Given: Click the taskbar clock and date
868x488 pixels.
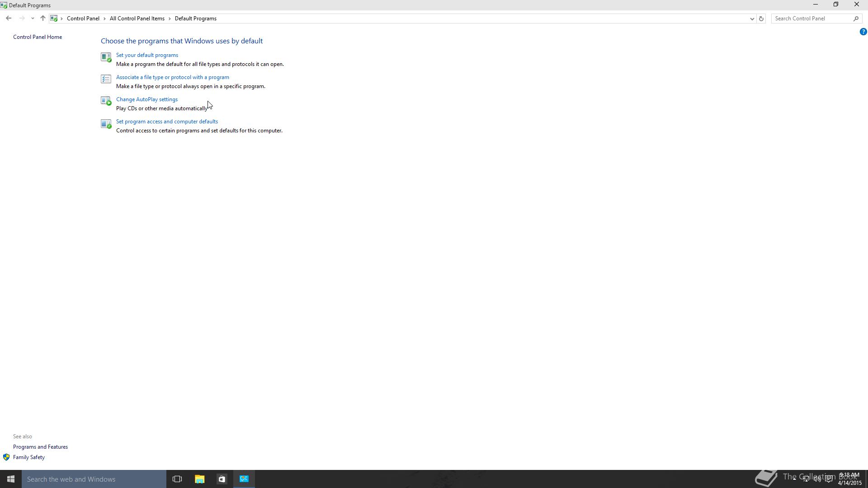Looking at the screenshot, I should 849,479.
